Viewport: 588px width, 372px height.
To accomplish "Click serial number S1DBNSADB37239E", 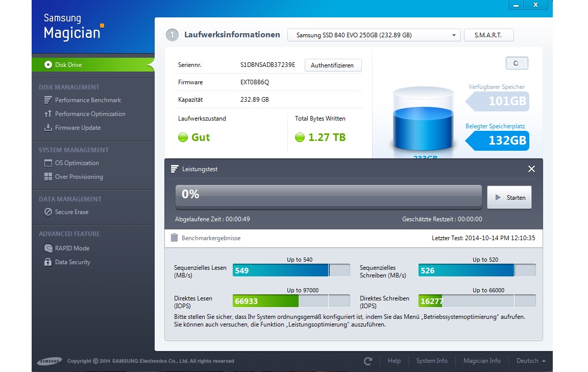I will click(267, 65).
